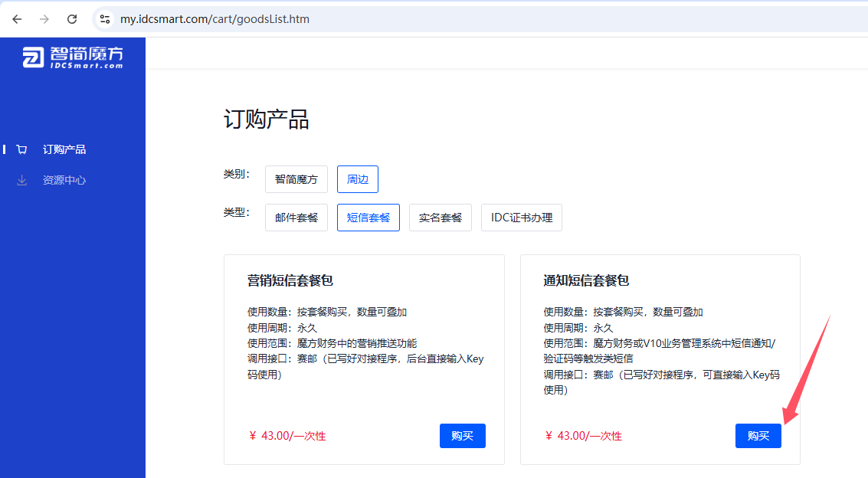This screenshot has width=868, height=478.
Task: Buy the 通知短信套餐包
Action: click(758, 436)
